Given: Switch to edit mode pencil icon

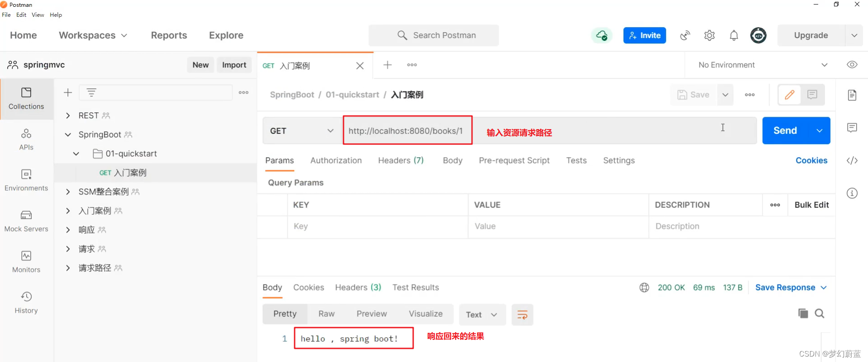Looking at the screenshot, I should tap(790, 95).
